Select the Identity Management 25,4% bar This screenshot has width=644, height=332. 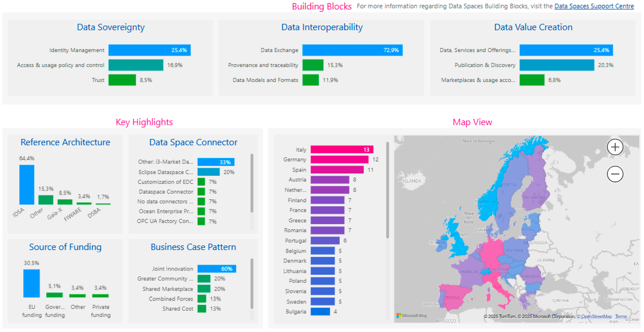pyautogui.click(x=149, y=50)
